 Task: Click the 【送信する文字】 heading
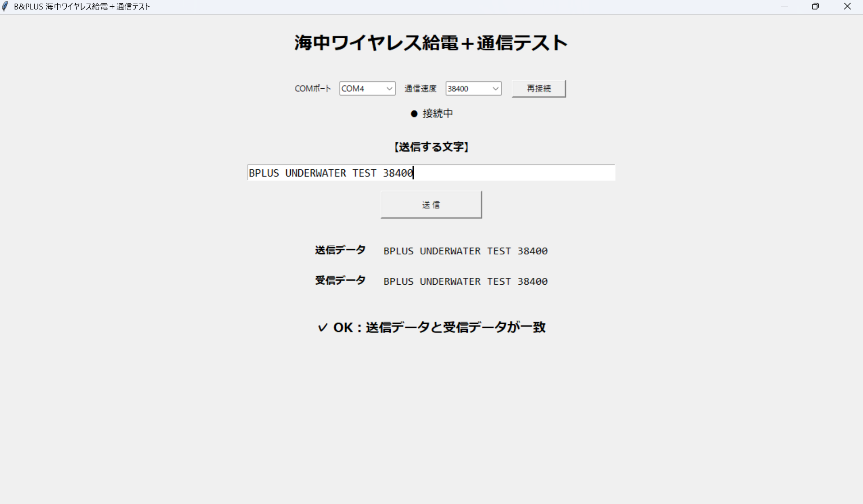(x=431, y=147)
